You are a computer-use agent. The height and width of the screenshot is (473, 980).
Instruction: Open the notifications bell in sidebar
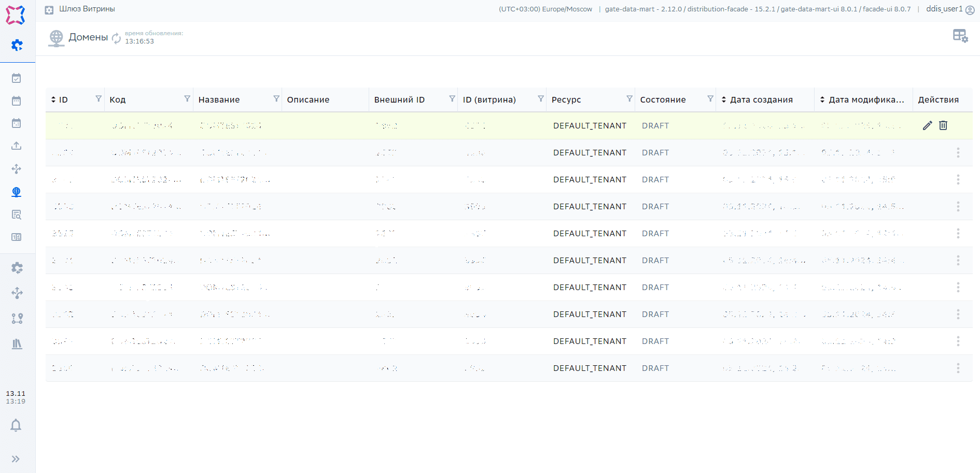tap(16, 425)
